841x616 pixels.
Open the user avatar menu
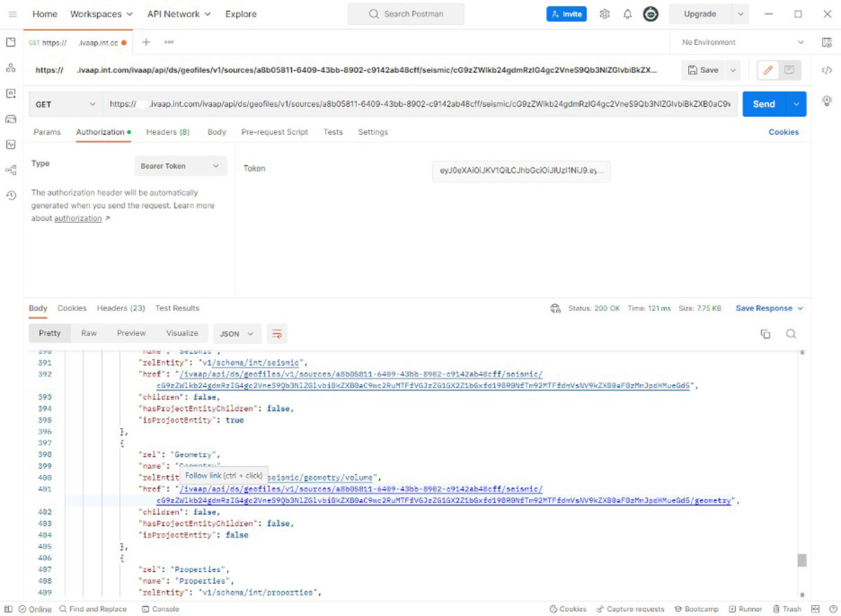tap(650, 14)
